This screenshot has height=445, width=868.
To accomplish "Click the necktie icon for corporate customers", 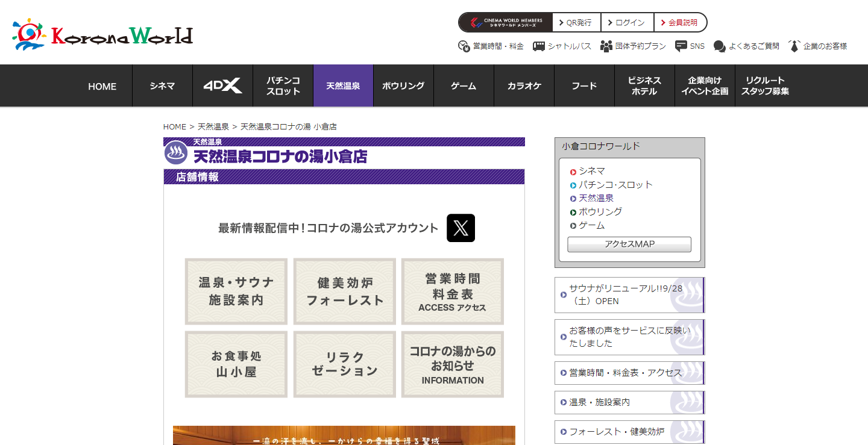I will coord(794,46).
